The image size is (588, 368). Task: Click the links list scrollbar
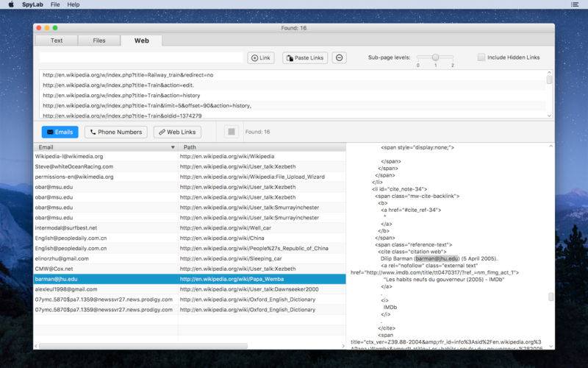click(x=549, y=79)
